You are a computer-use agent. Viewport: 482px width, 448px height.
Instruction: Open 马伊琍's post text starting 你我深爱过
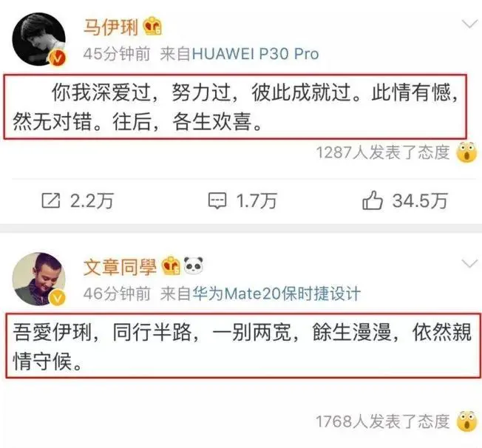pyautogui.click(x=236, y=106)
